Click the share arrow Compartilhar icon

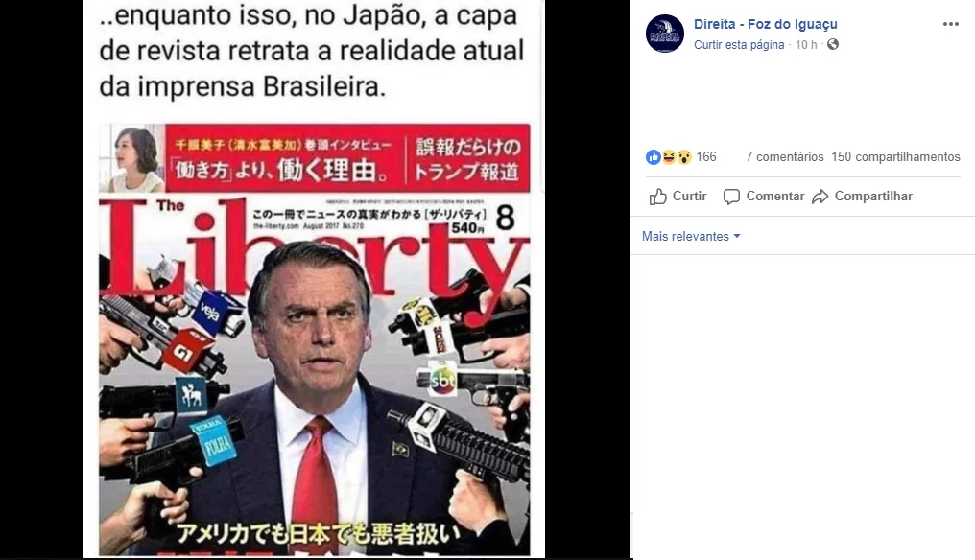820,197
